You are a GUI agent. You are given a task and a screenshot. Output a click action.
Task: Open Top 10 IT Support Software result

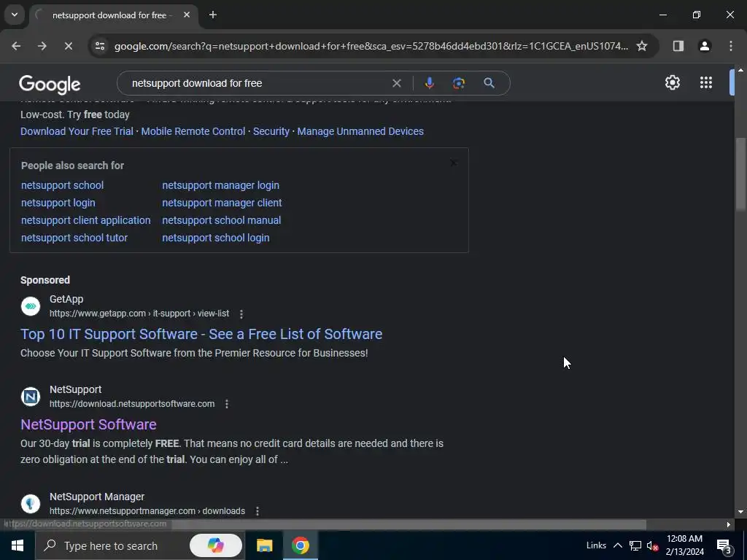tap(201, 334)
